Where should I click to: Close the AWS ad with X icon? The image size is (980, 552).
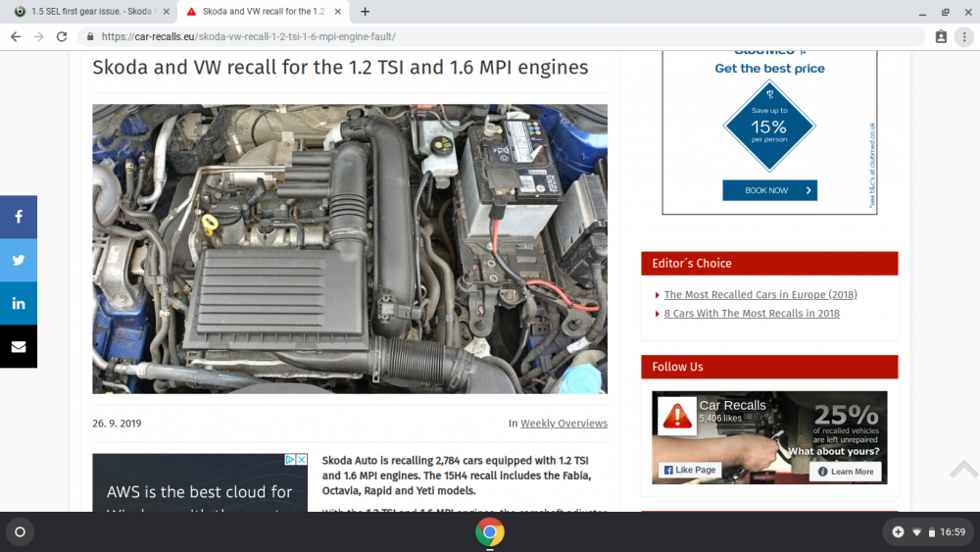[301, 460]
